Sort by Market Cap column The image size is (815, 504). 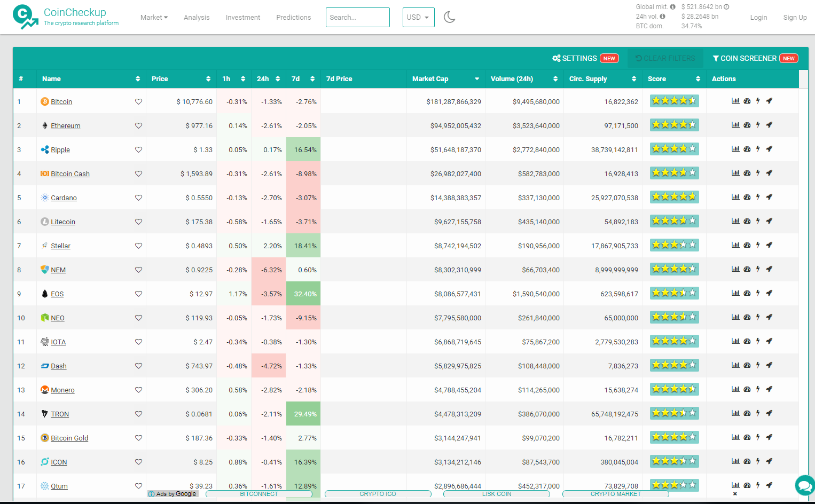coord(445,78)
